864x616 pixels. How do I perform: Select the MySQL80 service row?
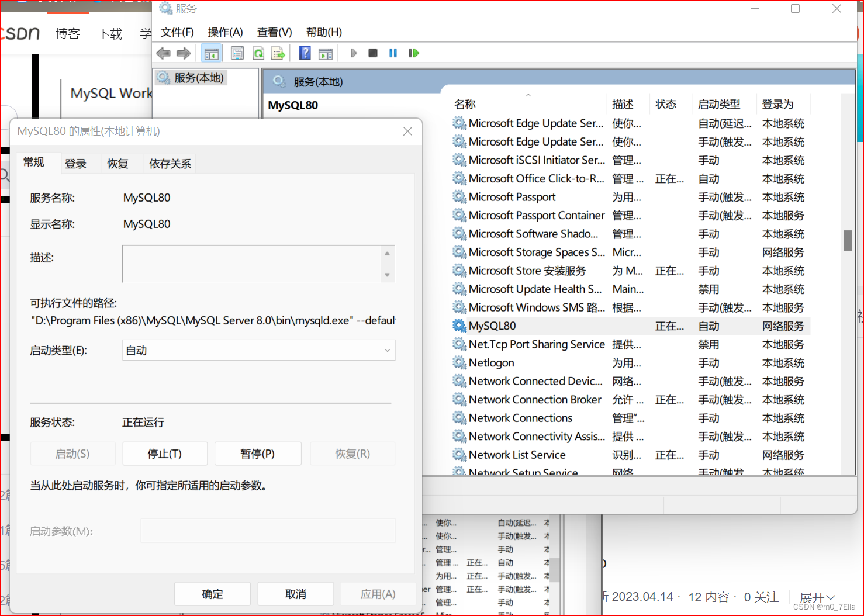[x=631, y=326]
